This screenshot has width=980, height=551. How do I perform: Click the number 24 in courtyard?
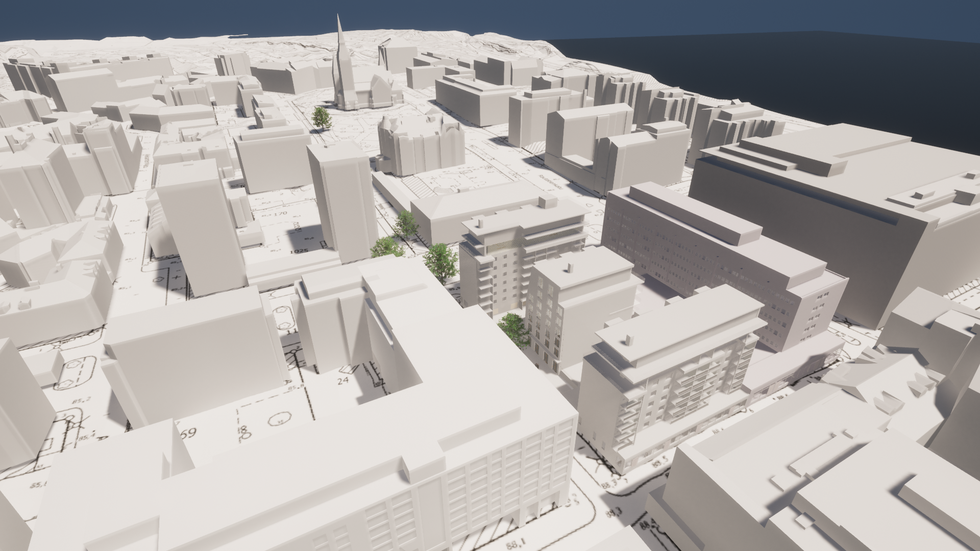click(343, 381)
